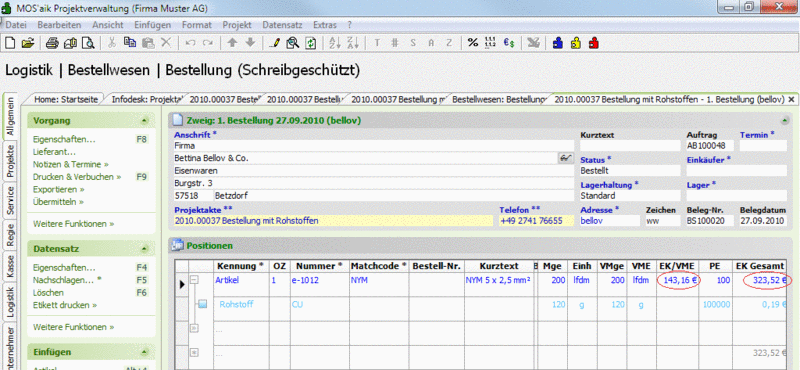This screenshot has width=800, height=370.
Task: Select the Logistik vertical side tab
Action: pos(10,303)
